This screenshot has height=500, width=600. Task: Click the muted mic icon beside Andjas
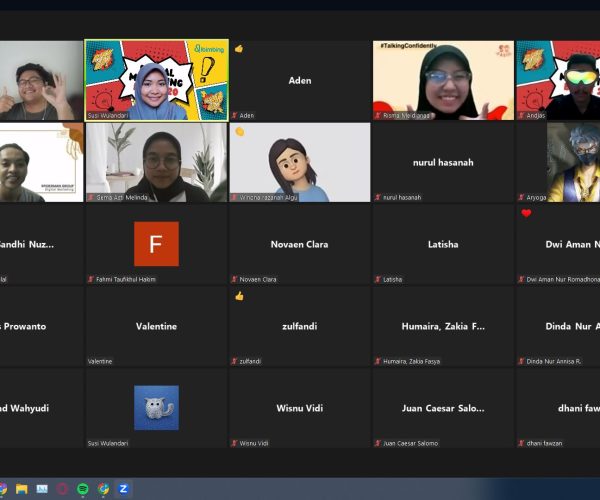[522, 115]
